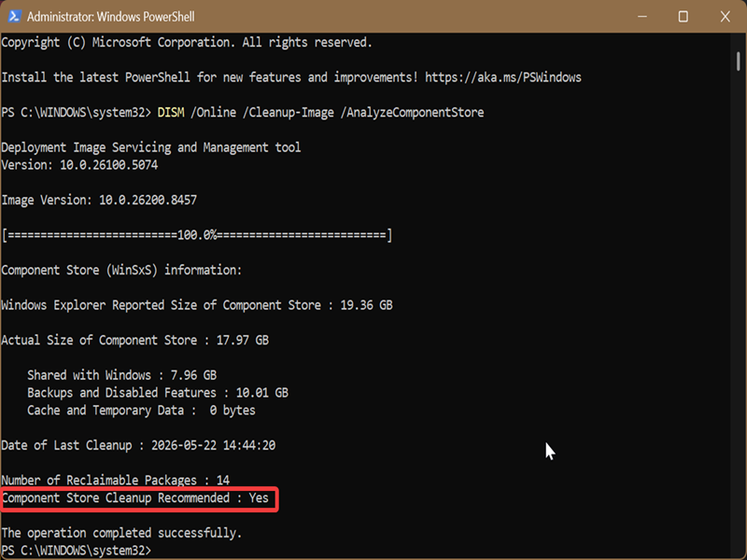Click Backups and Disabled Features line
747x560 pixels.
158,393
